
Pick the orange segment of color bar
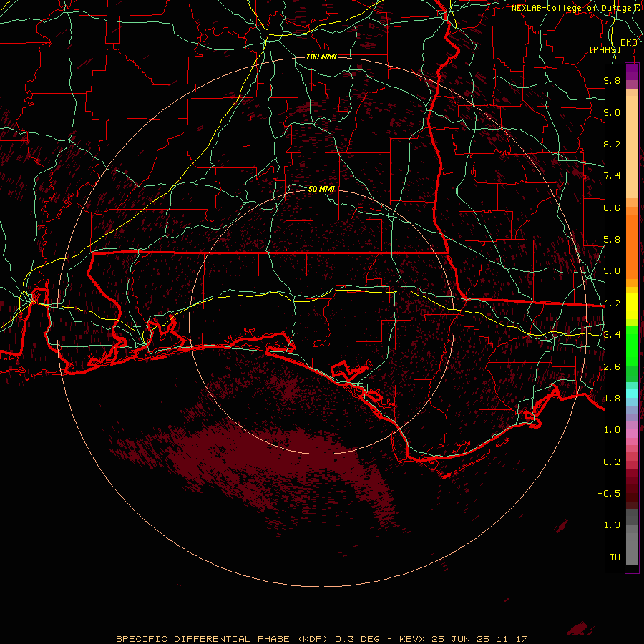(632, 248)
